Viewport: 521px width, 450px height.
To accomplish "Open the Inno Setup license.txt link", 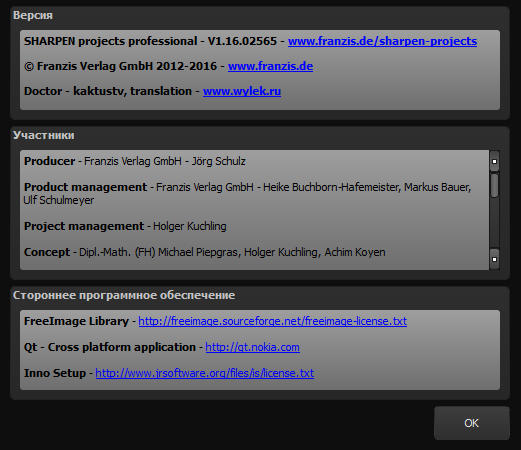I will (205, 373).
